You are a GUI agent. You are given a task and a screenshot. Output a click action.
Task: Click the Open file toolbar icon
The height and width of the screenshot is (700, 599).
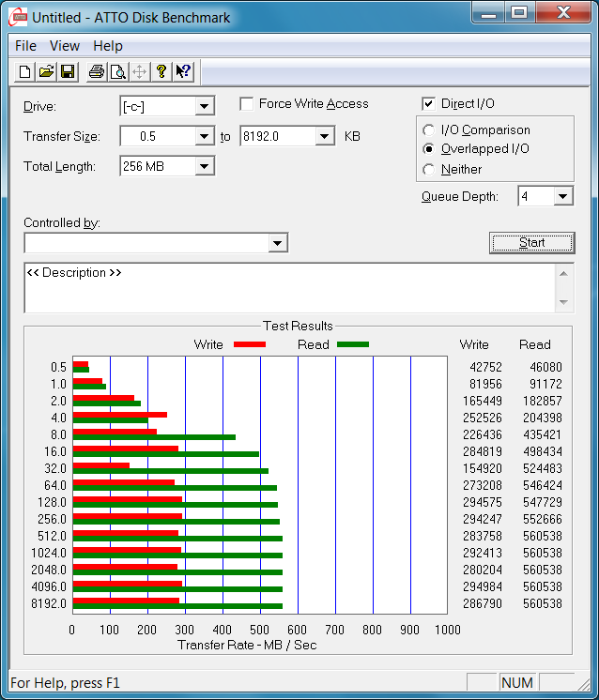[46, 71]
